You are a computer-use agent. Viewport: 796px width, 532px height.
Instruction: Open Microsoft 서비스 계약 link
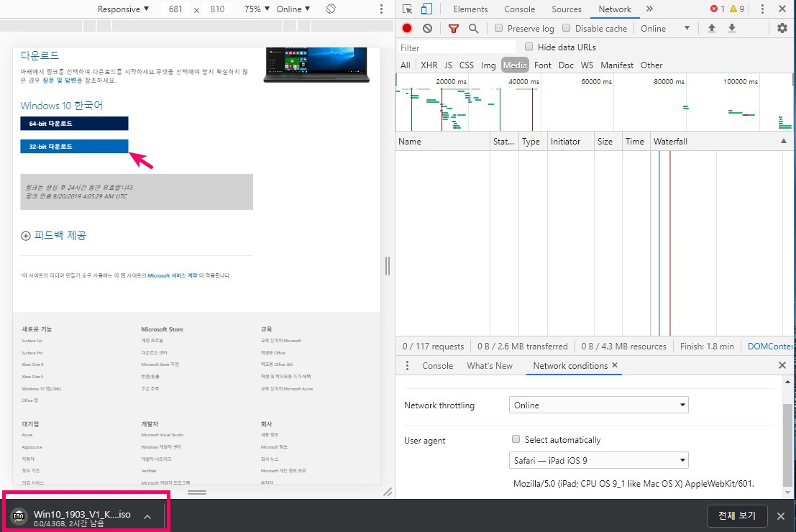(172, 275)
